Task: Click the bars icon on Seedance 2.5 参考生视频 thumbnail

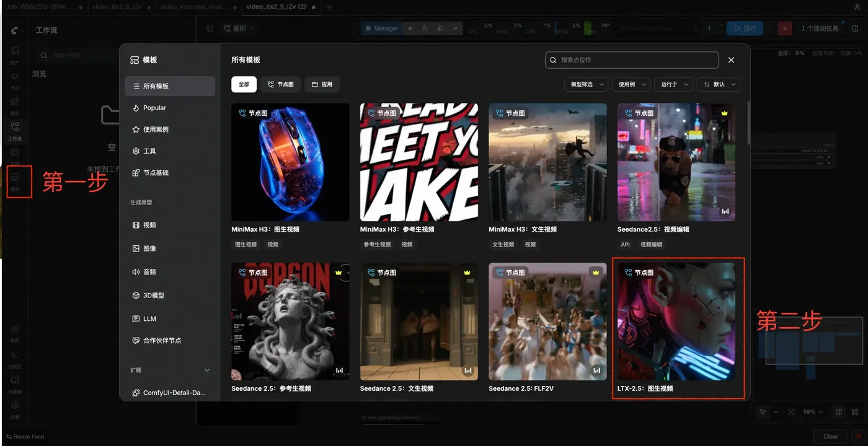Action: pyautogui.click(x=339, y=370)
